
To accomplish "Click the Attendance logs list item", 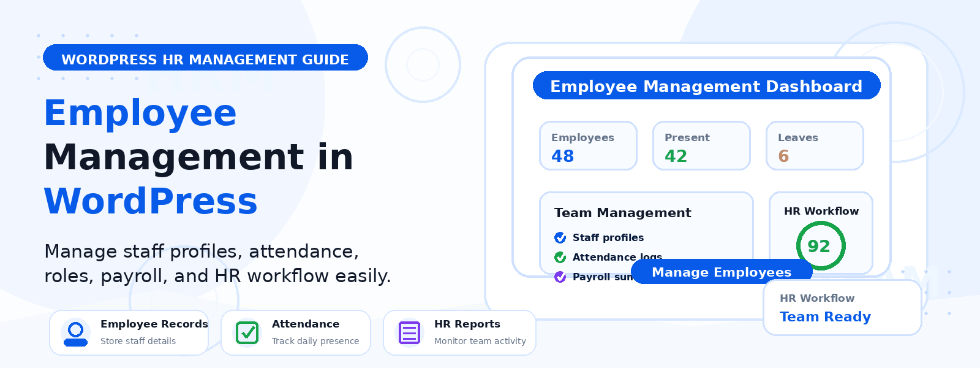I will (608, 257).
